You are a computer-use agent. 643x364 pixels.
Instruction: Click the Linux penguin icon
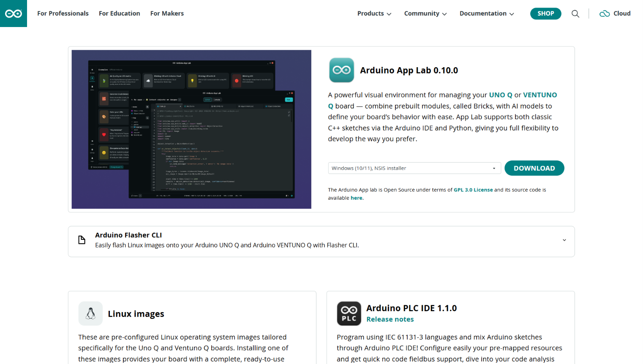click(x=90, y=313)
